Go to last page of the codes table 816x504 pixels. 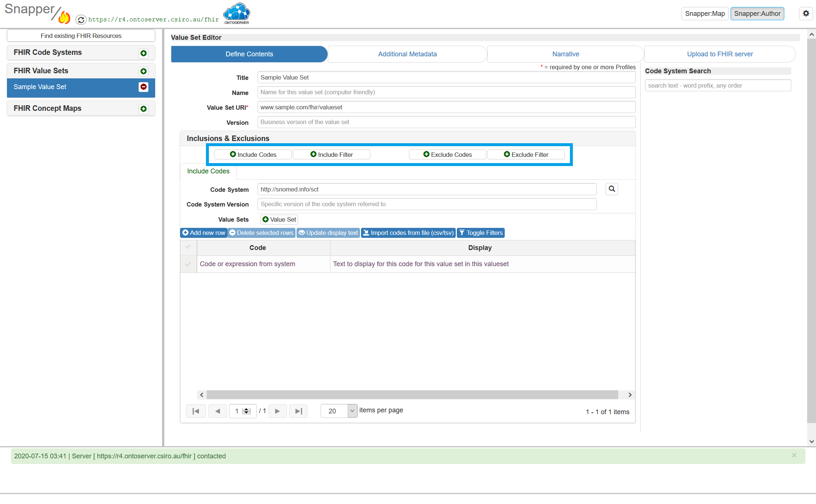click(298, 411)
